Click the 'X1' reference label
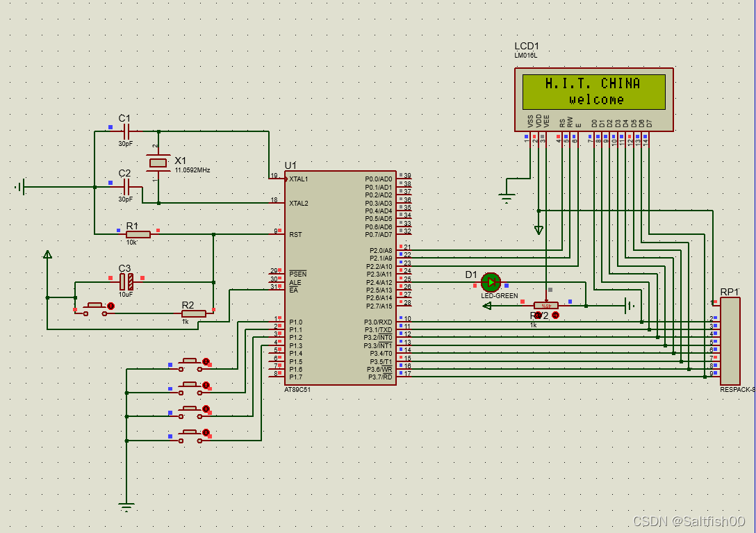This screenshot has height=533, width=756. coord(181,160)
